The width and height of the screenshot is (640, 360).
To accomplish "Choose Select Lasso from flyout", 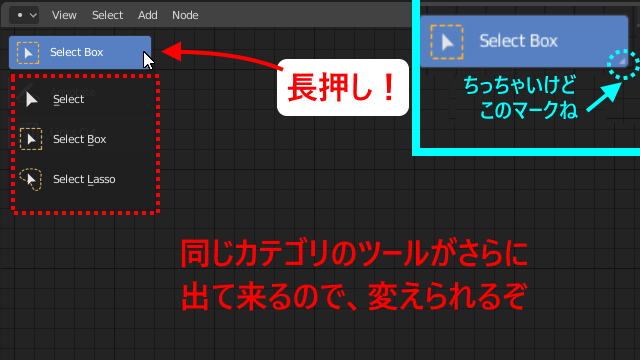I will click(x=85, y=179).
